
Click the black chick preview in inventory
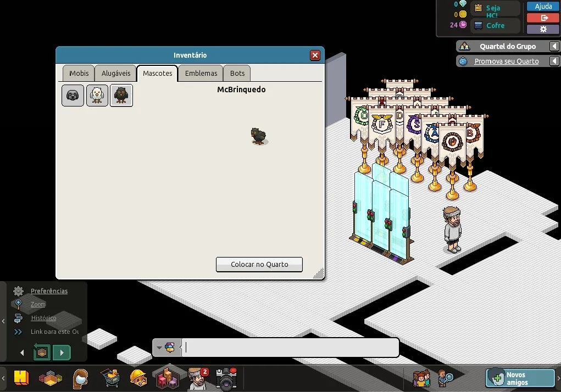pos(259,136)
